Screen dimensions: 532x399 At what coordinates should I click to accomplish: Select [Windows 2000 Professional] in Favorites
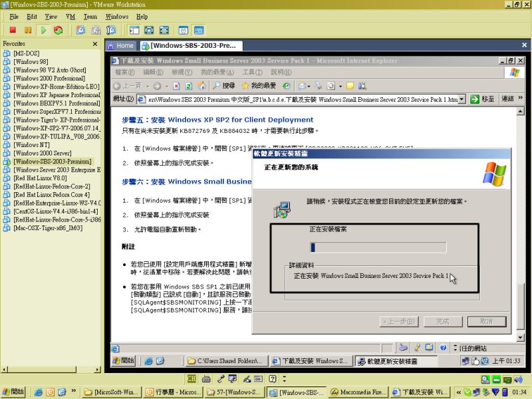(49, 78)
